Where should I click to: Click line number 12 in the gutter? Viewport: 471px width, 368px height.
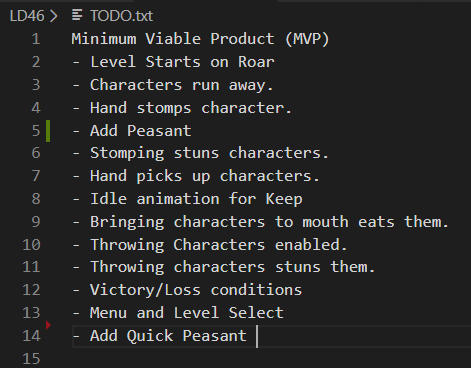pos(31,290)
